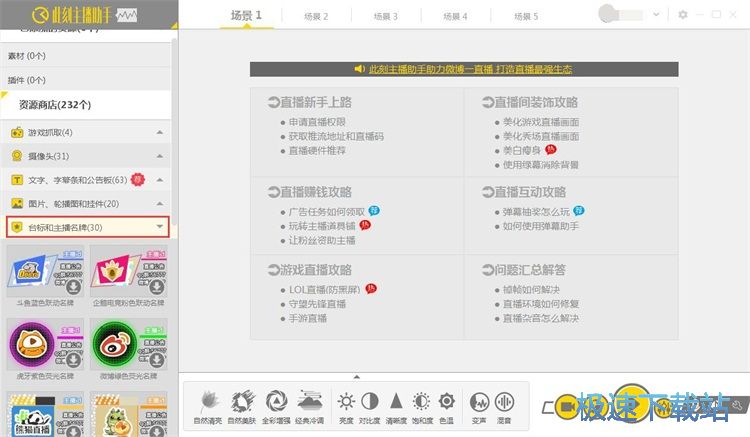
Task: Click the 此刻主播助手 logo
Action: 84,15
